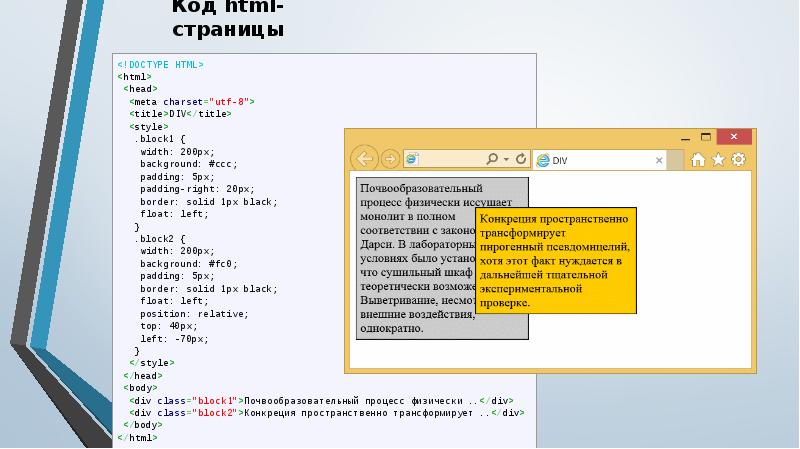Screen dimensions: 800x449
Task: Click the '</html>' closing tag line
Action: click(x=137, y=438)
